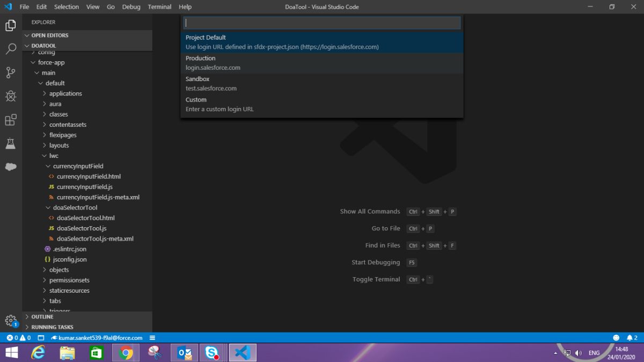Viewport: 644px width, 362px height.
Task: Expand the OPEN EDITORS section
Action: click(87, 35)
